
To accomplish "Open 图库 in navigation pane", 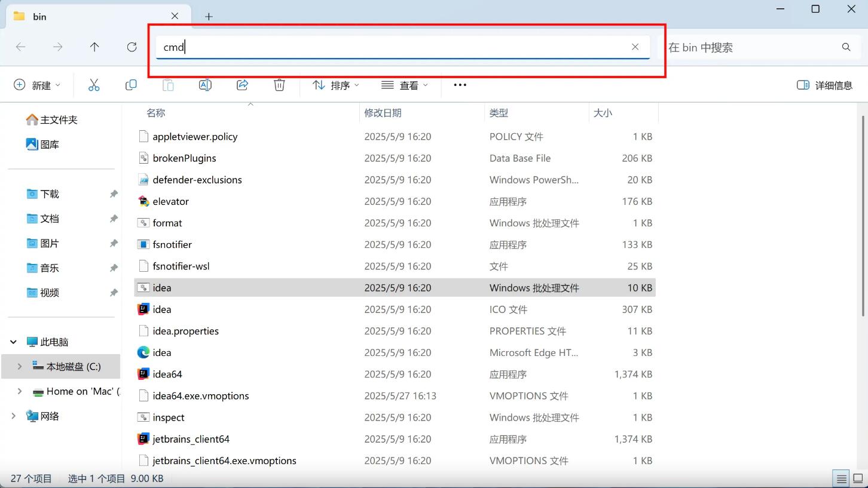I will pyautogui.click(x=42, y=145).
